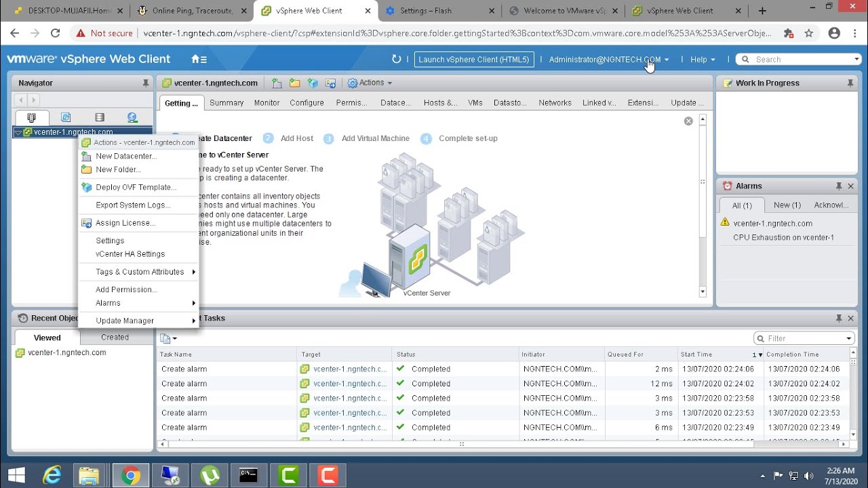The height and width of the screenshot is (488, 868).
Task: Switch to the Summary tab
Action: pos(226,103)
